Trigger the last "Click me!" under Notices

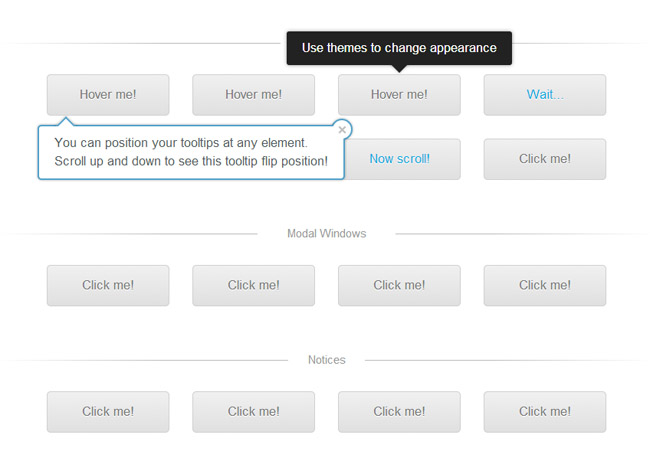(x=545, y=412)
